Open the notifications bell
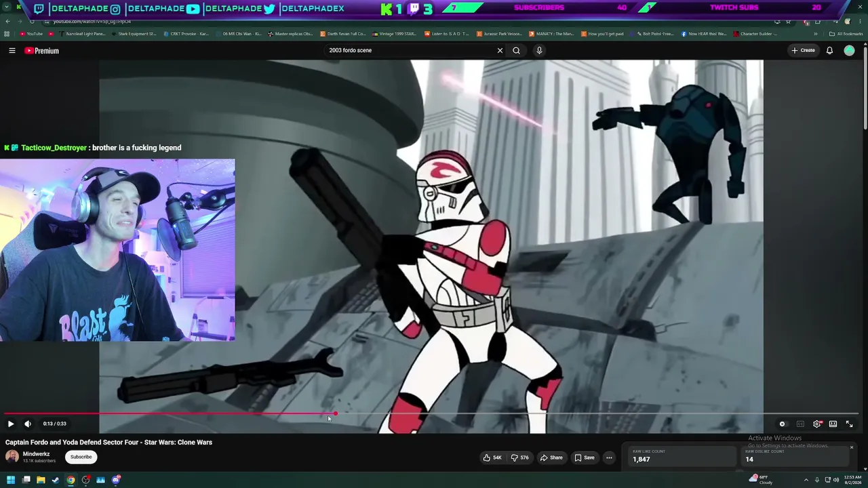The height and width of the screenshot is (488, 868). 829,50
